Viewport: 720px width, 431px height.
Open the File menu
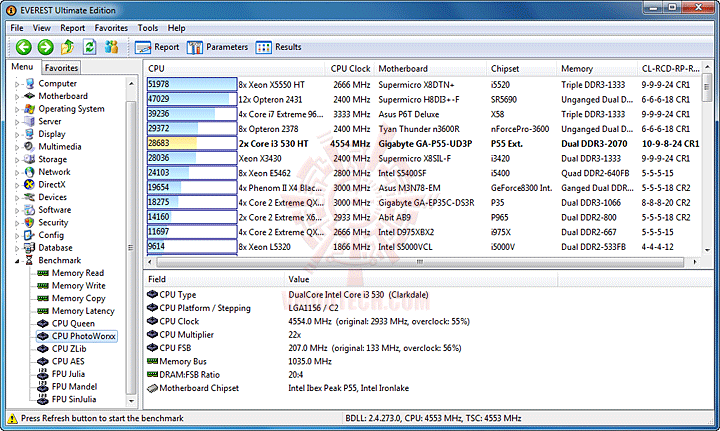coord(17,28)
